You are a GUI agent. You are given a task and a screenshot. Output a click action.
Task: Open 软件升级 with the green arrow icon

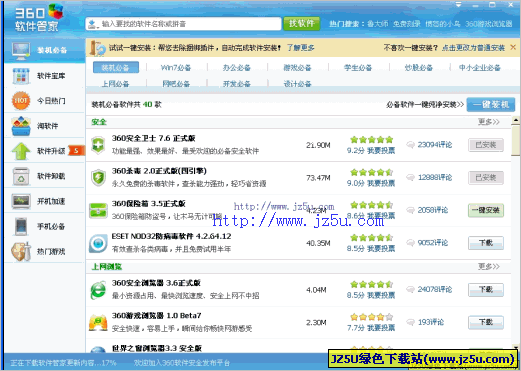point(44,151)
